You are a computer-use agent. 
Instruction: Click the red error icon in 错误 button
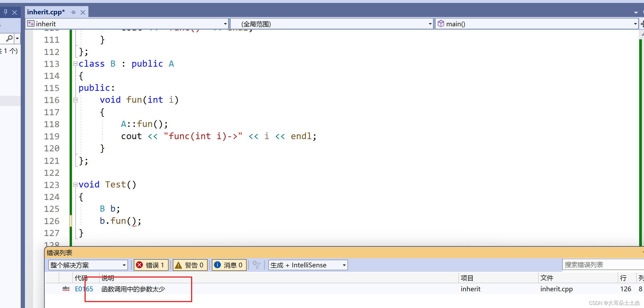139,265
